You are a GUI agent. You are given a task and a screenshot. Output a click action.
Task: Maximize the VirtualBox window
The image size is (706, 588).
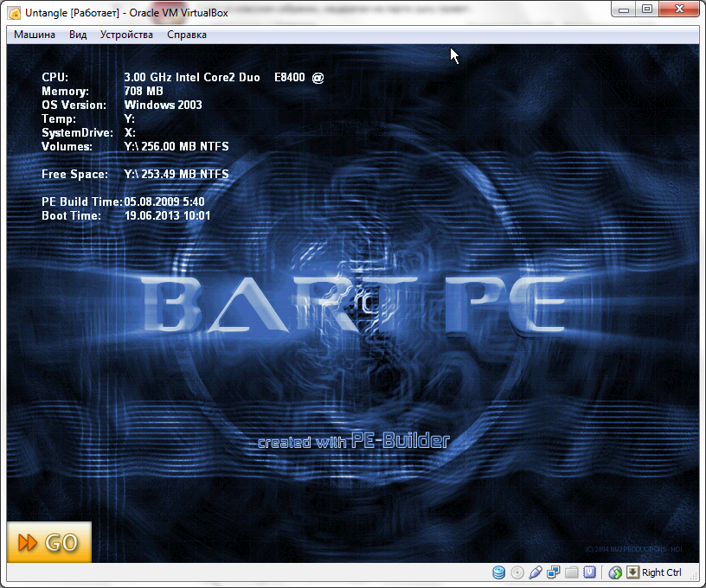[647, 10]
